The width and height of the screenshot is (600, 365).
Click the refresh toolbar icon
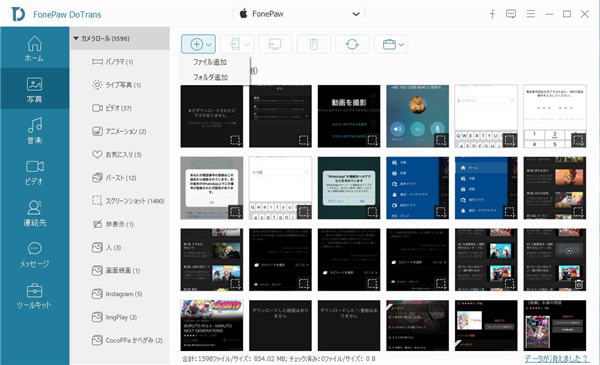pyautogui.click(x=352, y=44)
